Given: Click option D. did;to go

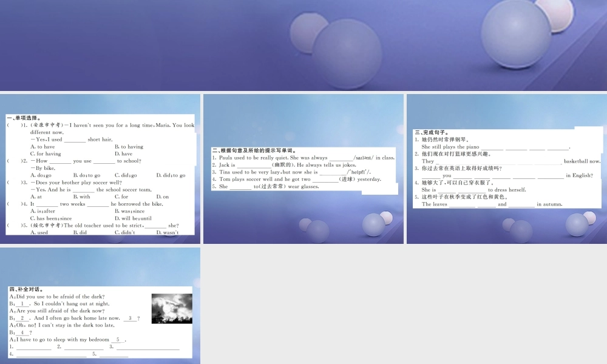Looking at the screenshot, I should [171, 175].
